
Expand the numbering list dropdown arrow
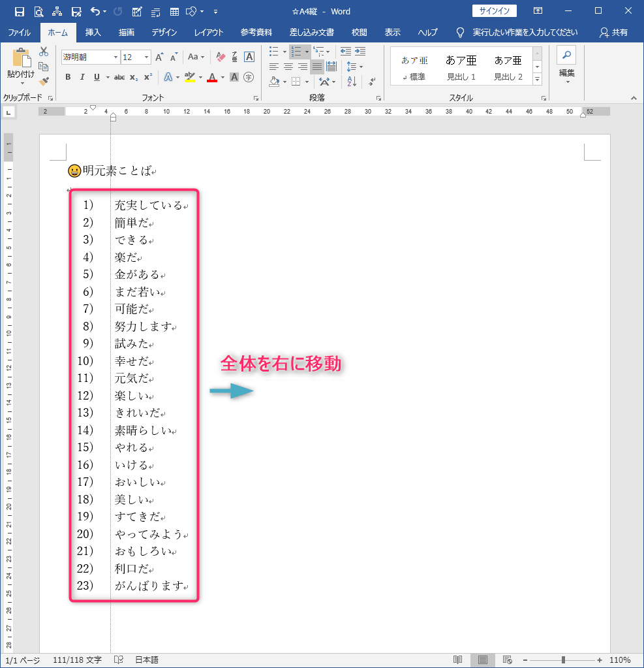coord(307,52)
